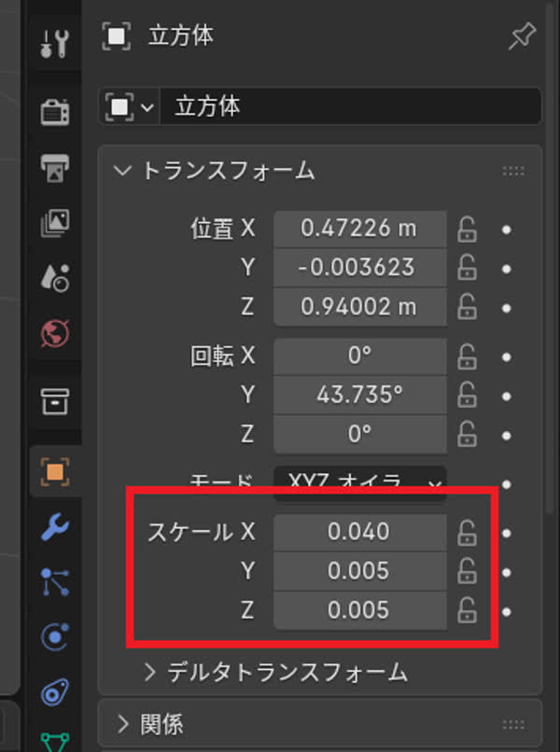560x752 pixels.
Task: Click the animate dot for モード row
Action: pos(506,484)
